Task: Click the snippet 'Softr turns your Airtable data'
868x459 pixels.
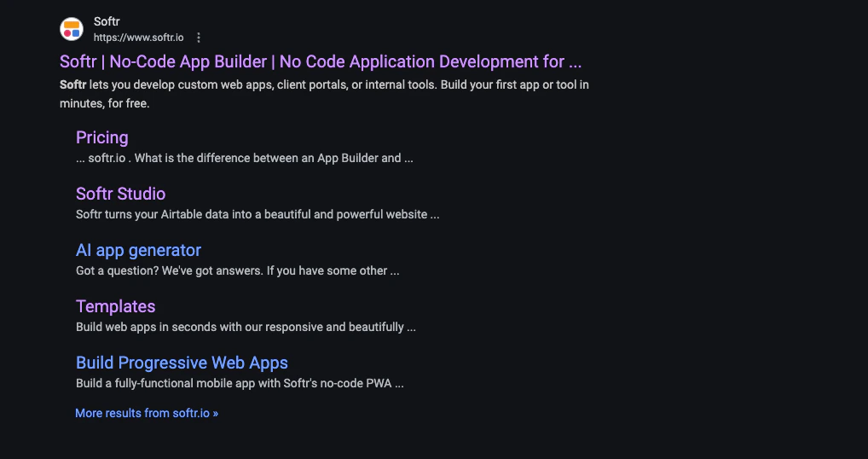Action: (x=258, y=214)
